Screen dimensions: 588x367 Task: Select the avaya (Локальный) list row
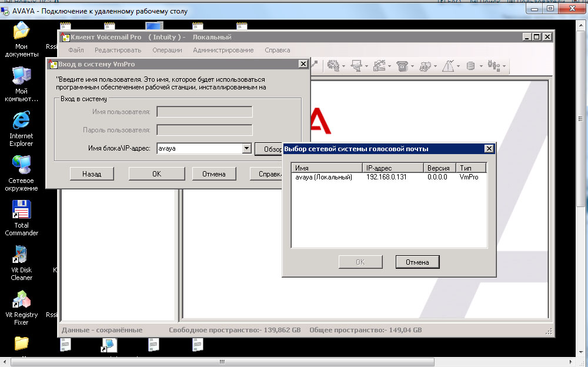coord(389,177)
